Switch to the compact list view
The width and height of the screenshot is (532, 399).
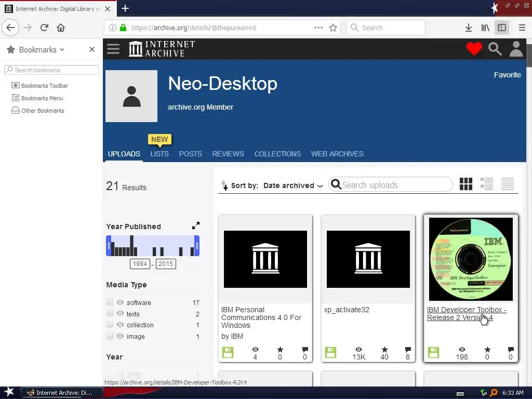click(508, 184)
